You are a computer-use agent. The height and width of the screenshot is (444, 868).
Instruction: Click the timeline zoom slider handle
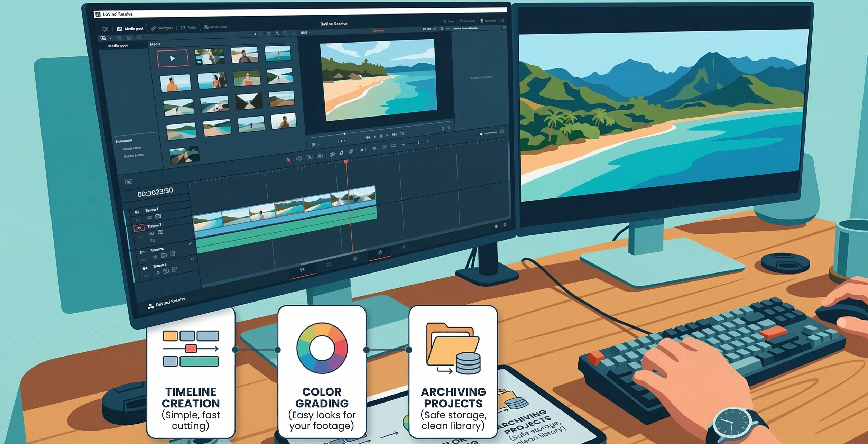tap(418, 142)
